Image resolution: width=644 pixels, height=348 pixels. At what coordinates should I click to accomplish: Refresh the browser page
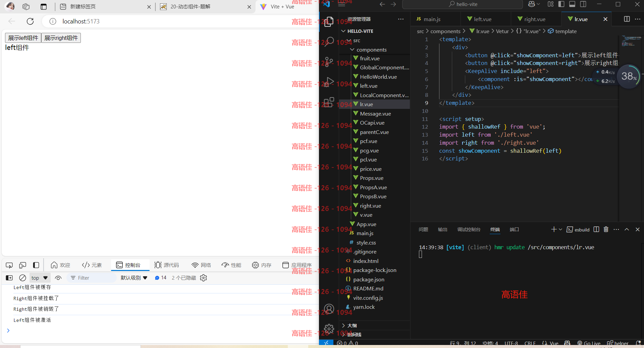[x=30, y=21]
